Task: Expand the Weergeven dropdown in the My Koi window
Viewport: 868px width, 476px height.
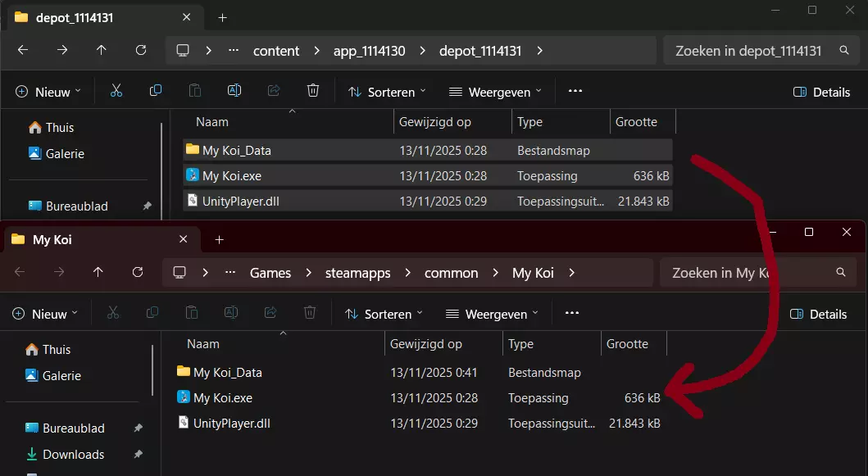Action: [x=492, y=314]
